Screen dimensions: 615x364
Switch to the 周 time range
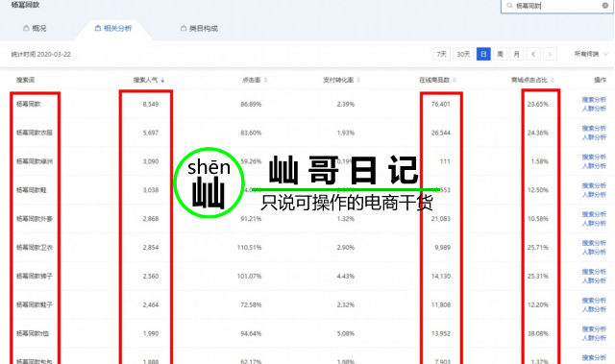500,54
